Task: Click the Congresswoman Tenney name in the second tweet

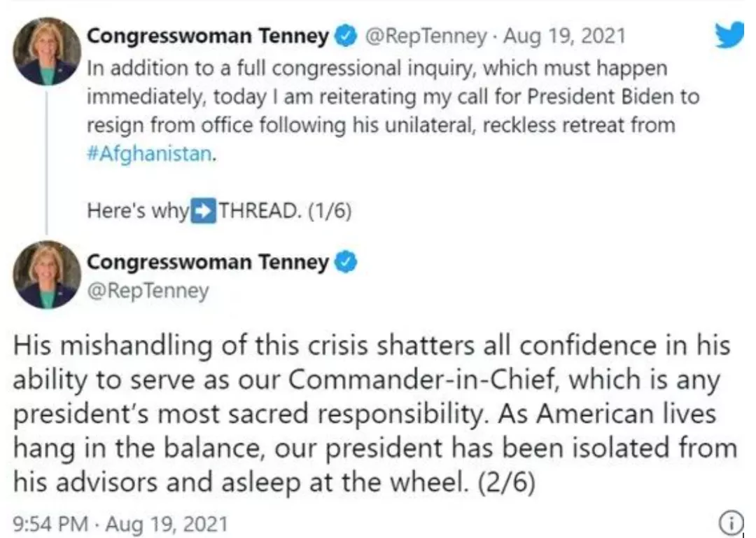Action: tap(208, 263)
